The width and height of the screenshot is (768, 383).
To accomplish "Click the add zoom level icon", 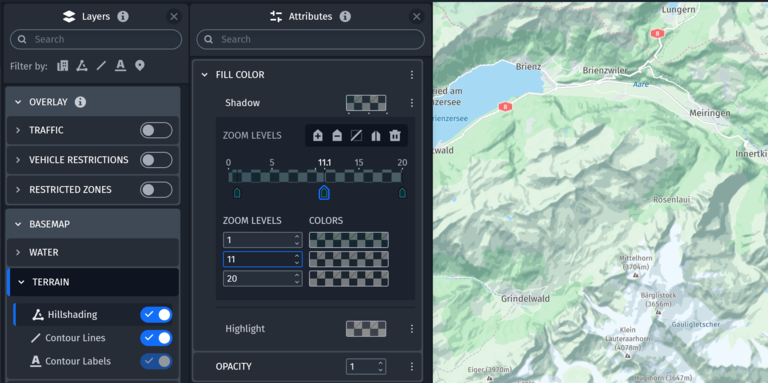I will (x=318, y=136).
